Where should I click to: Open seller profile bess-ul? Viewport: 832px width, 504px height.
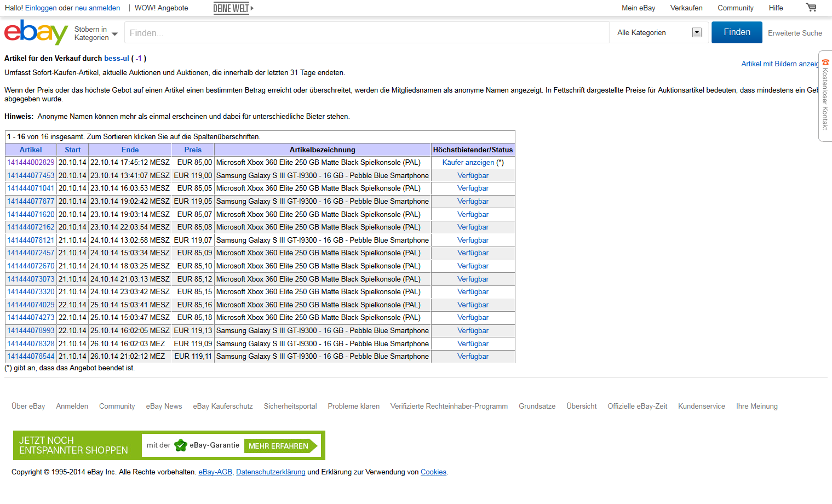click(117, 58)
